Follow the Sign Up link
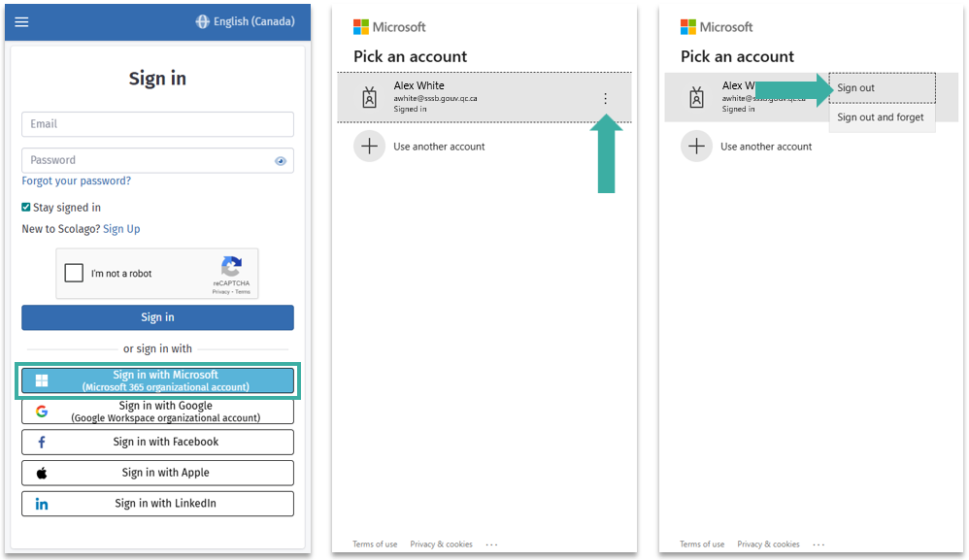 (121, 229)
